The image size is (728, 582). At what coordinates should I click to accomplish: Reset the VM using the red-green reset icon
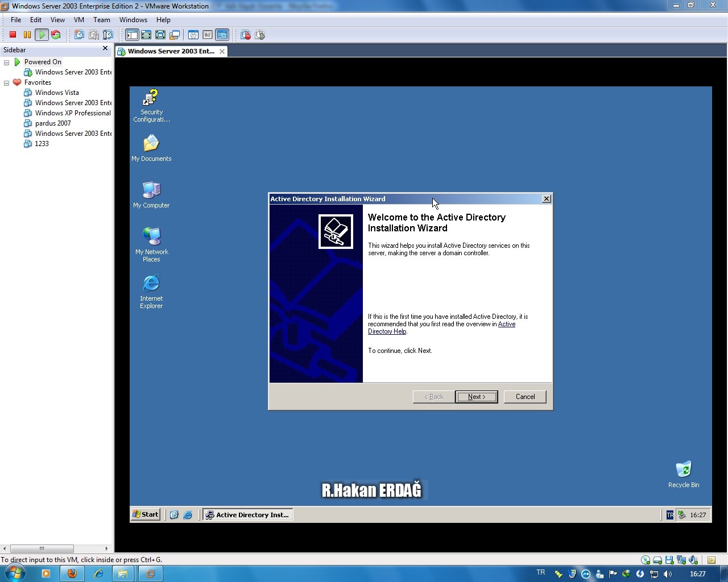click(x=56, y=35)
